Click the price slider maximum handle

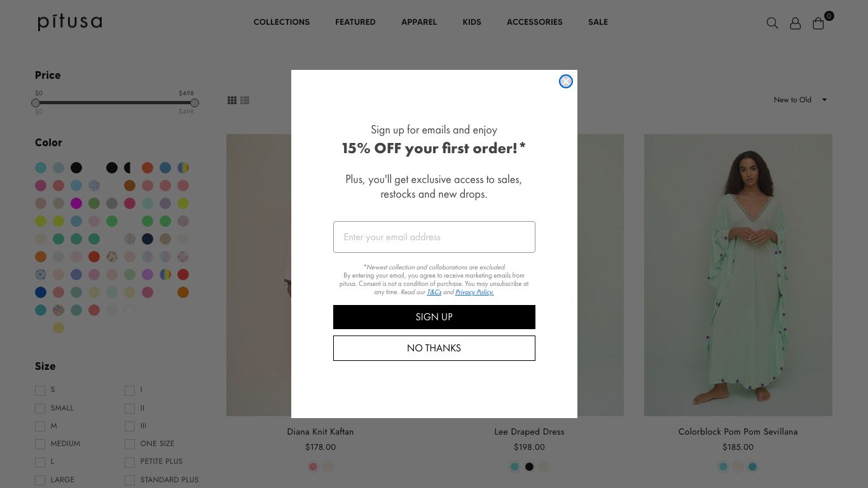click(x=195, y=103)
